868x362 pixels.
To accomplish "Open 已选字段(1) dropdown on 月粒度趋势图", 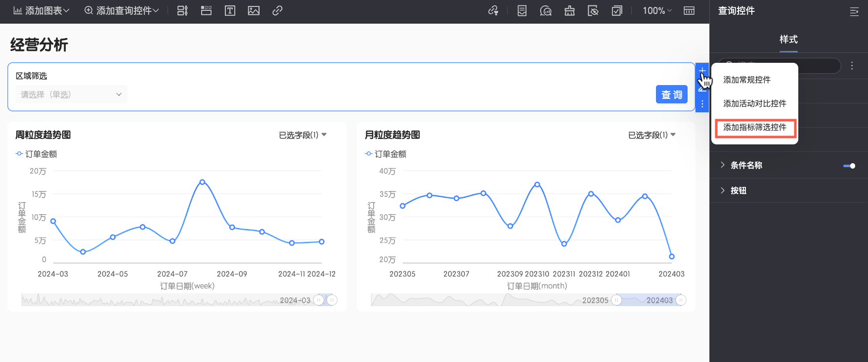I will [x=652, y=135].
